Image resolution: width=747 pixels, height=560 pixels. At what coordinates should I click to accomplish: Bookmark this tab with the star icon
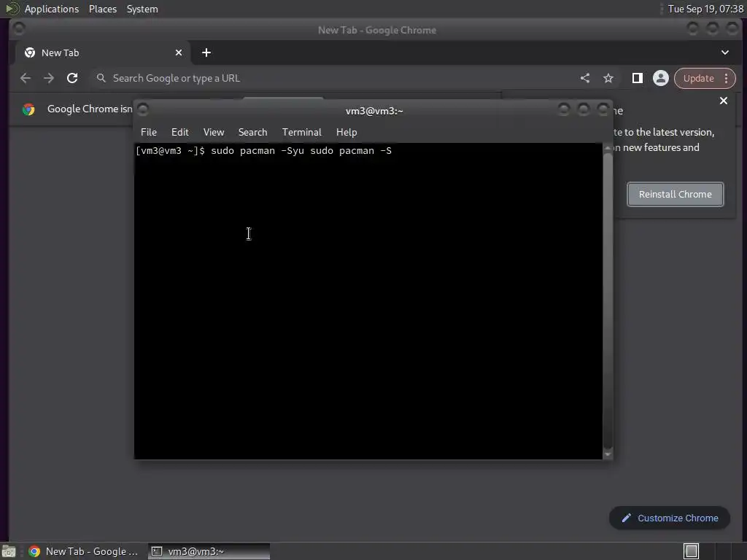click(x=608, y=78)
